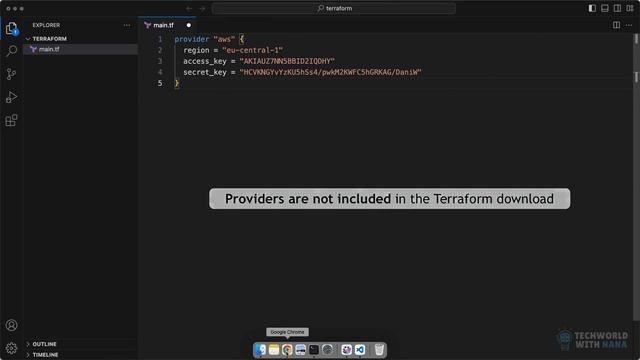
Task: Click the access_key attribute name
Action: point(204,61)
